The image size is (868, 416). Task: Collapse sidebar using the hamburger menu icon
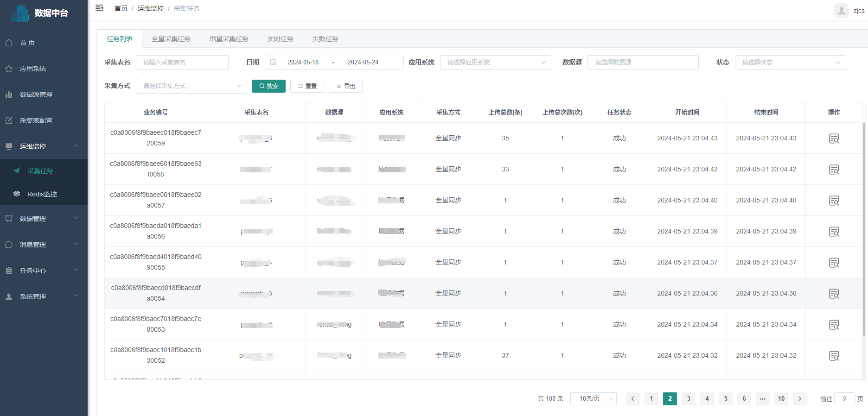(99, 8)
